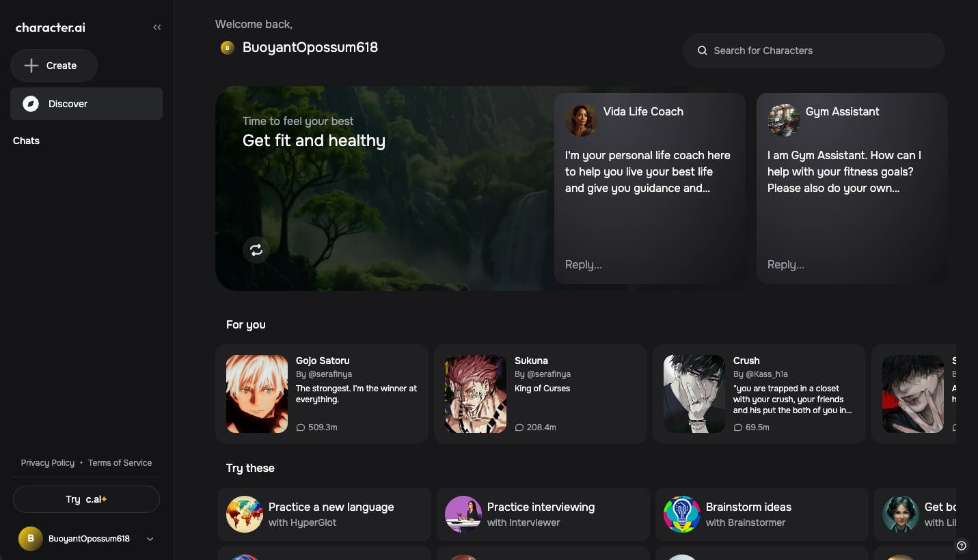Click Brainstormer's lightbulb avatar icon
This screenshot has height=560, width=978.
coord(681,514)
